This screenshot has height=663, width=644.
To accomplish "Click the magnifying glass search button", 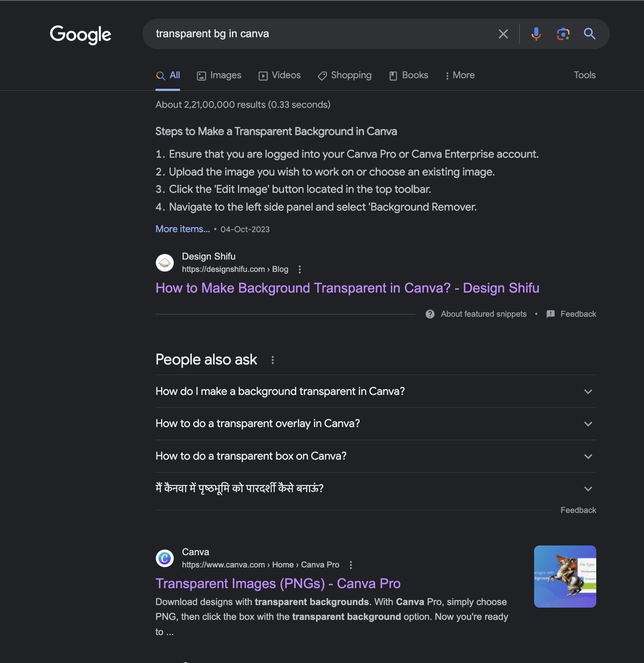I will (589, 34).
